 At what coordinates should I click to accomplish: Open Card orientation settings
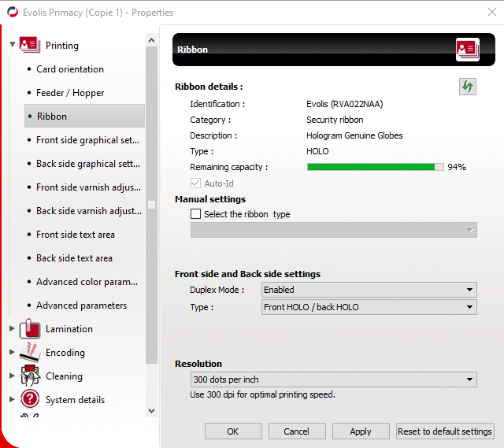click(x=70, y=69)
